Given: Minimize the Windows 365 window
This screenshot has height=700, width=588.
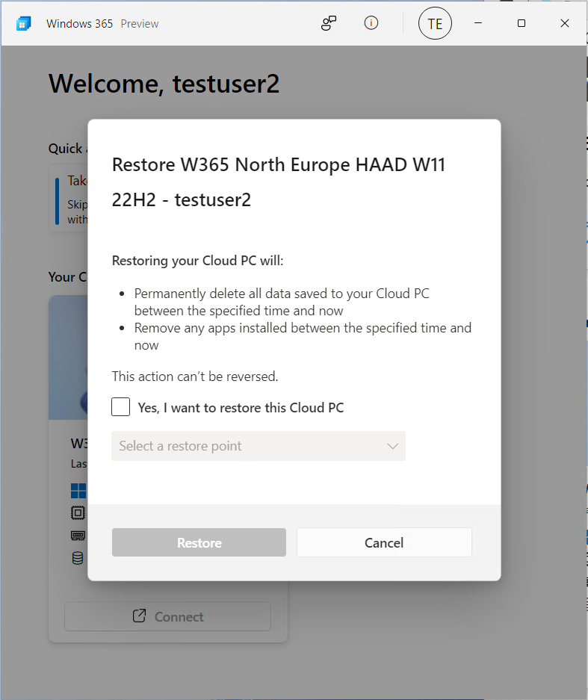Looking at the screenshot, I should [477, 22].
